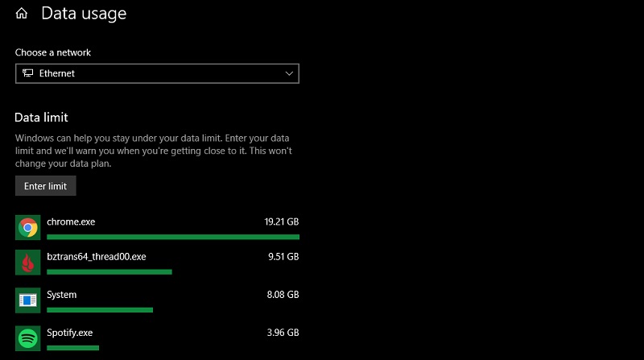This screenshot has width=644, height=360.
Task: Click the Spotify green usage bar
Action: (x=73, y=347)
